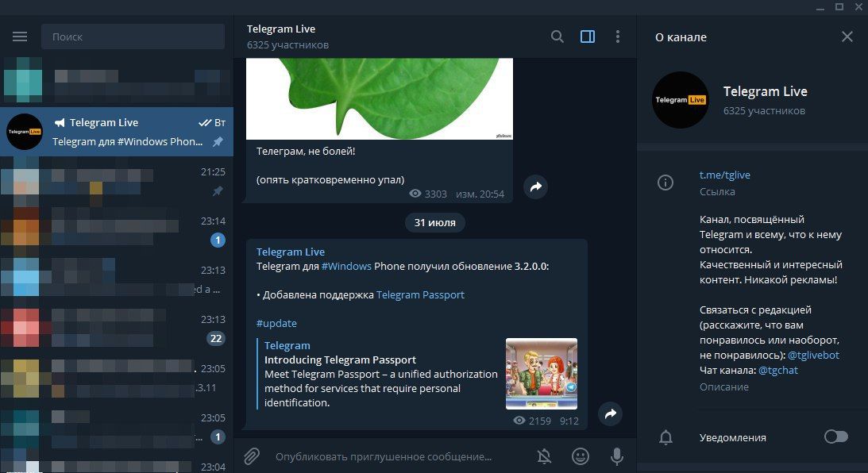
Task: Open the blurred chat timestamped 23:14
Action: coord(117,229)
